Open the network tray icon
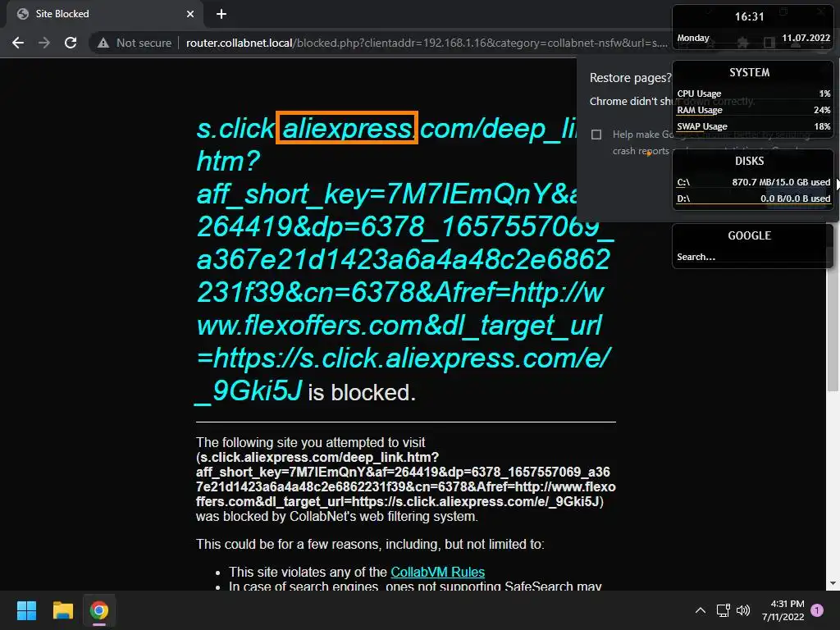 [x=724, y=610]
